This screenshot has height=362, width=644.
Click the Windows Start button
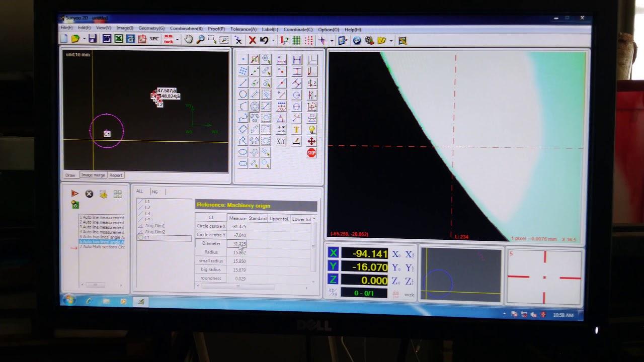click(69, 300)
